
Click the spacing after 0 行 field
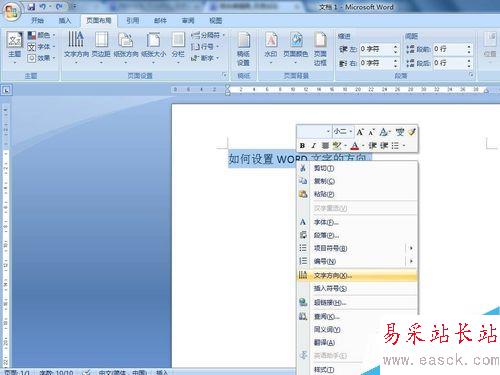point(449,63)
